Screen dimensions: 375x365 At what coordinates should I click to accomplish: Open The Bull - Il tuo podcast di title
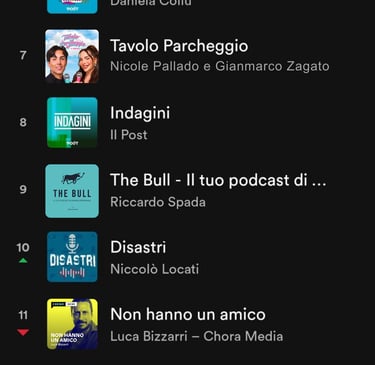click(218, 180)
